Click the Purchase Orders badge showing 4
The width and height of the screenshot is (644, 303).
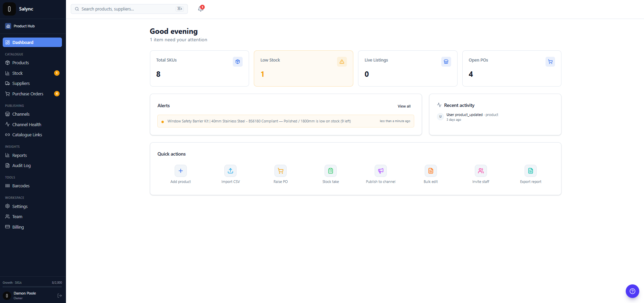pyautogui.click(x=57, y=94)
